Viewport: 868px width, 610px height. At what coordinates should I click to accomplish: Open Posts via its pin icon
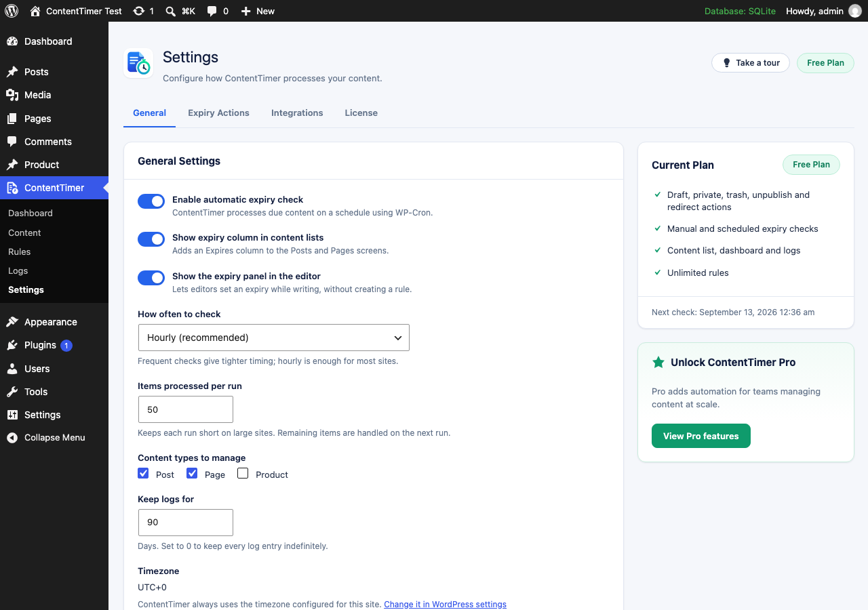(12, 72)
